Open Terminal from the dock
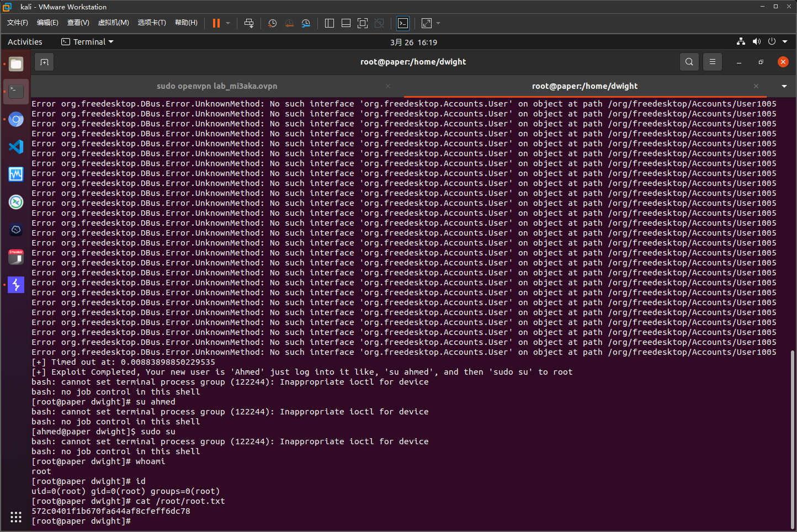 tap(16, 92)
